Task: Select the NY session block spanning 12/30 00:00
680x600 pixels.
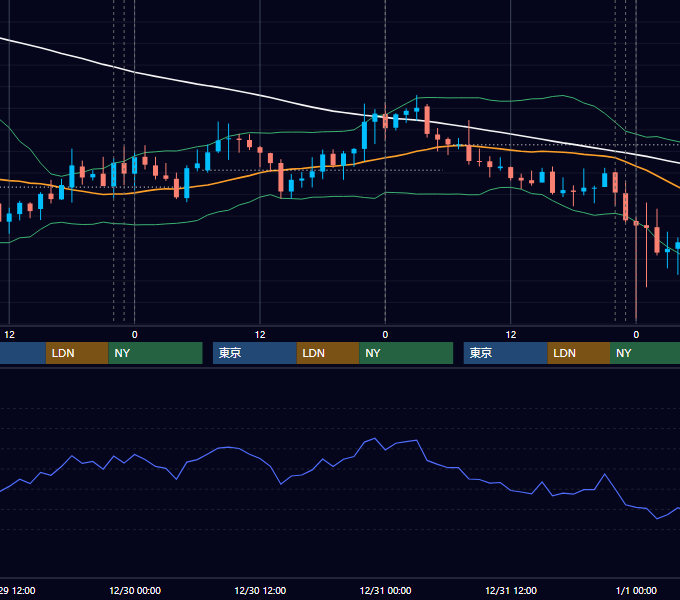Action: tap(155, 353)
